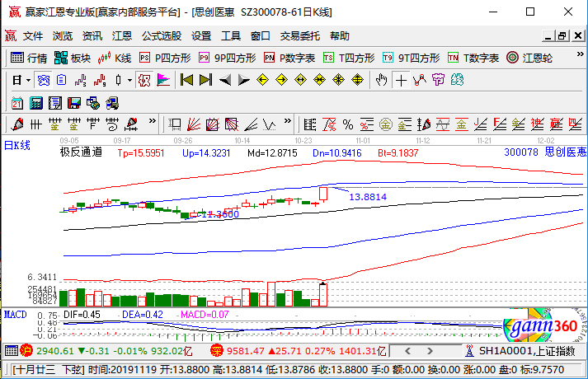Select the red step-line 9 indicator icon
Screen dimensions: 588x379
click(x=100, y=80)
